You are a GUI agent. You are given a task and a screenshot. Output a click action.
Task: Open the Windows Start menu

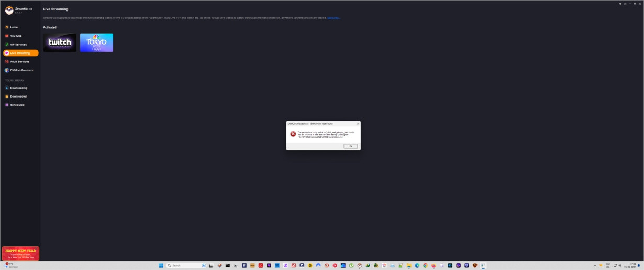pyautogui.click(x=161, y=265)
